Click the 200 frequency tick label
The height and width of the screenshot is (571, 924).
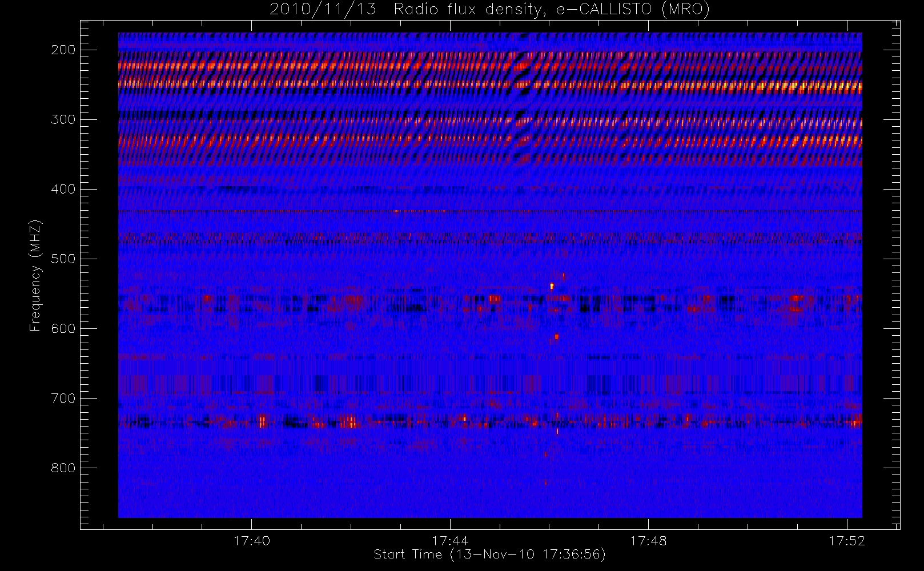click(63, 50)
